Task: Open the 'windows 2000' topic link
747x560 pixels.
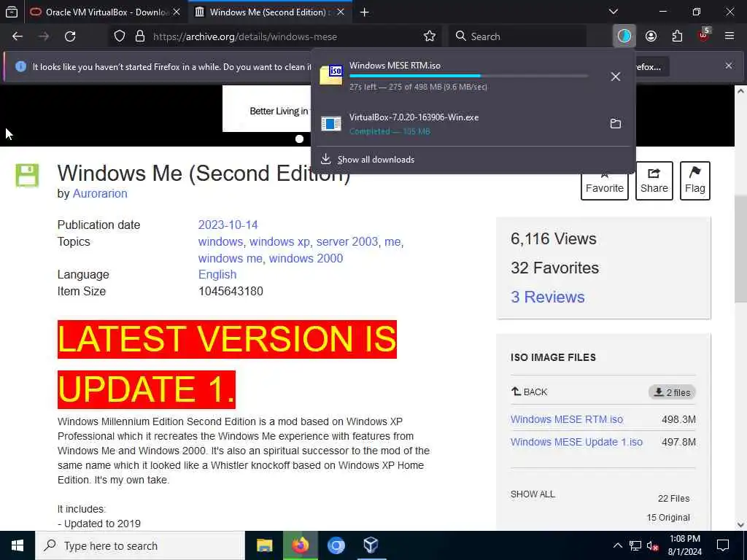Action: pos(306,258)
